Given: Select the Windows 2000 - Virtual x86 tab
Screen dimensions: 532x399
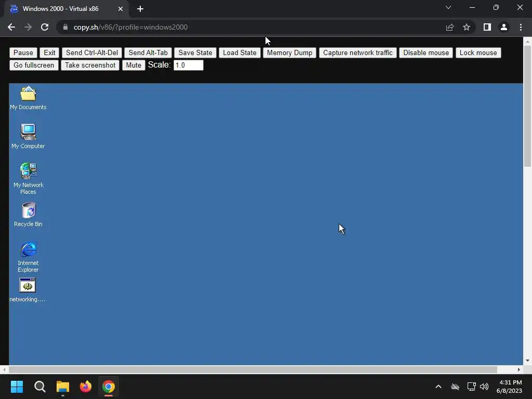Looking at the screenshot, I should (66, 9).
